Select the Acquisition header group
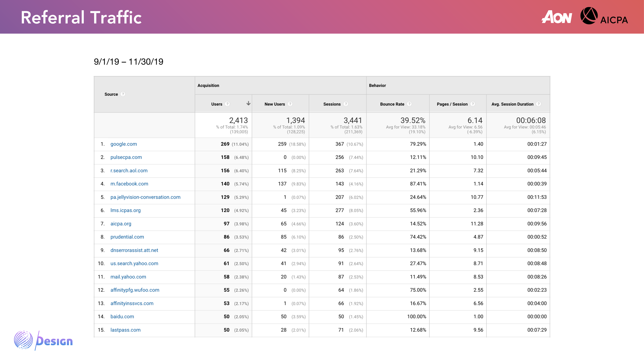 pyautogui.click(x=208, y=86)
